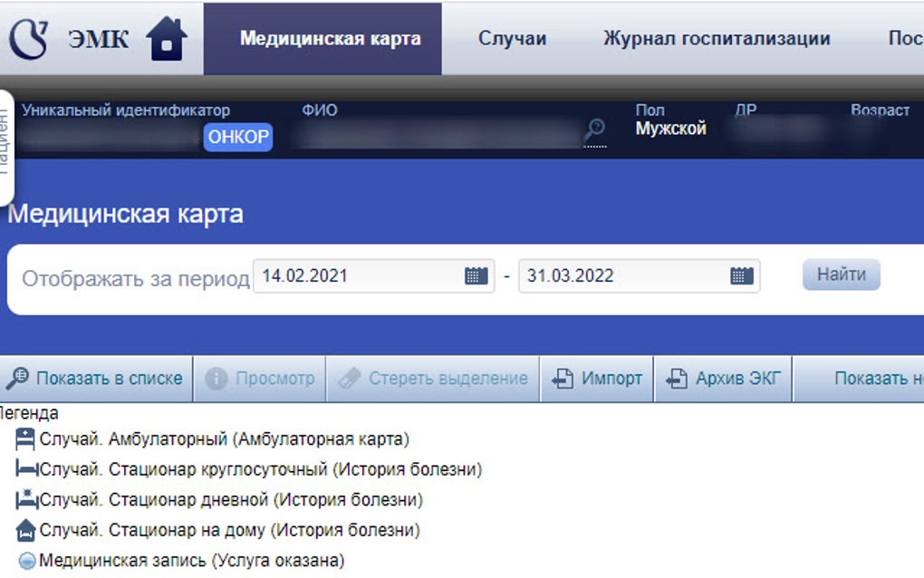Open the calendar picker for the end date
The width and height of the screenshot is (924, 578).
pos(738,275)
